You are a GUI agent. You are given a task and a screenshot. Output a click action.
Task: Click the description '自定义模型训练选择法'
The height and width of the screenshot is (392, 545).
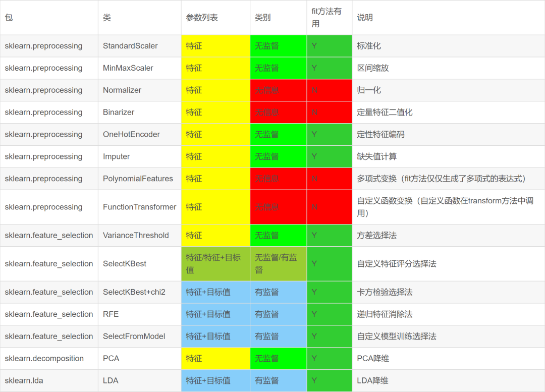click(449, 337)
